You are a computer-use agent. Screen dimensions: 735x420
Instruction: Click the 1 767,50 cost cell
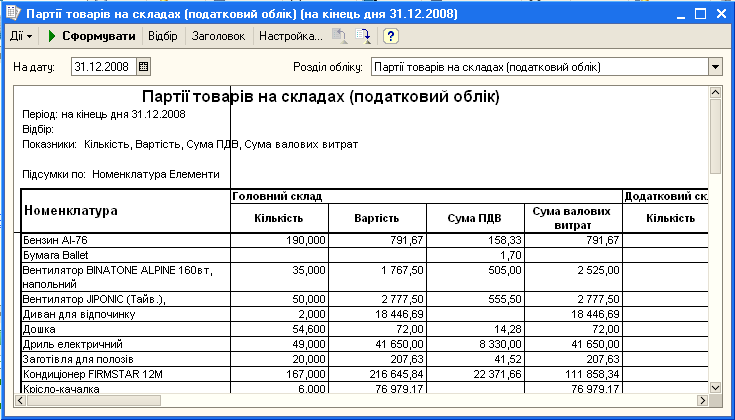click(377, 277)
